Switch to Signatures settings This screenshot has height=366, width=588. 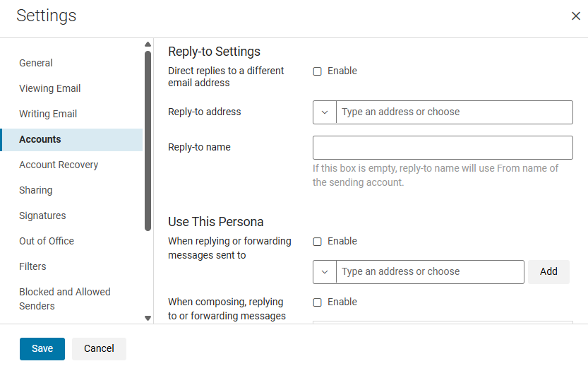(x=42, y=216)
